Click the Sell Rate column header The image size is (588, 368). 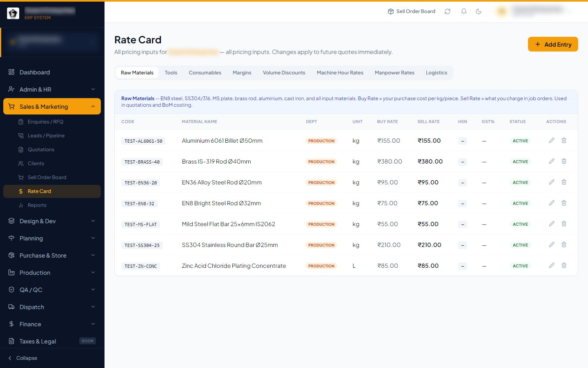428,121
